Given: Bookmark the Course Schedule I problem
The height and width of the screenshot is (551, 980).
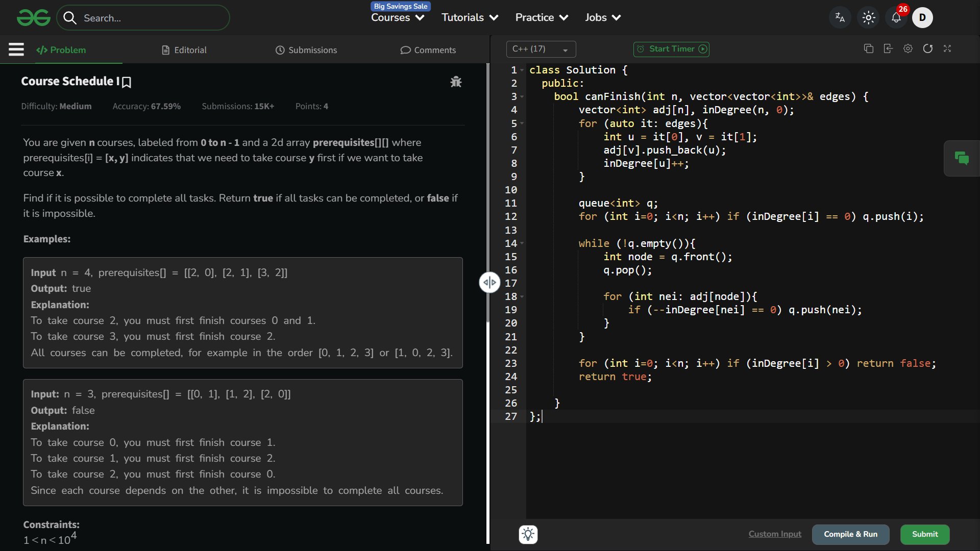Looking at the screenshot, I should (x=127, y=82).
